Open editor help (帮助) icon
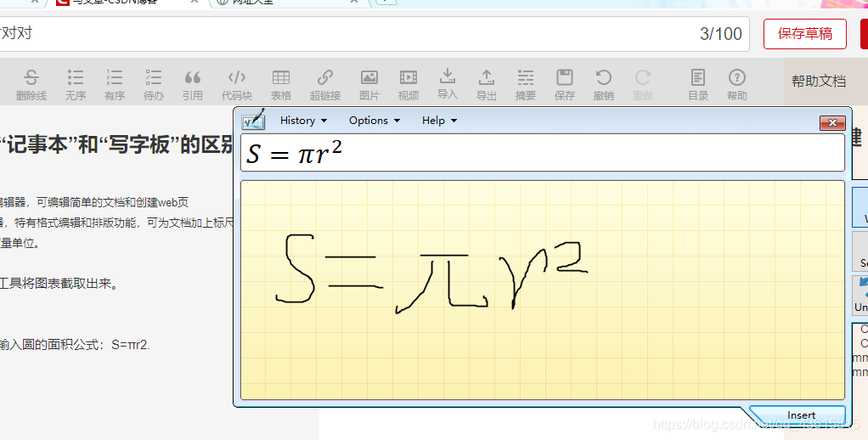The height and width of the screenshot is (440, 868). (737, 84)
